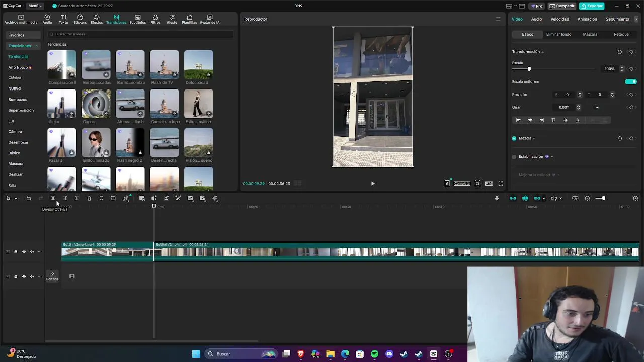Click the Buscar transiciones search field
Screen dimensions: 644x362
141,34
